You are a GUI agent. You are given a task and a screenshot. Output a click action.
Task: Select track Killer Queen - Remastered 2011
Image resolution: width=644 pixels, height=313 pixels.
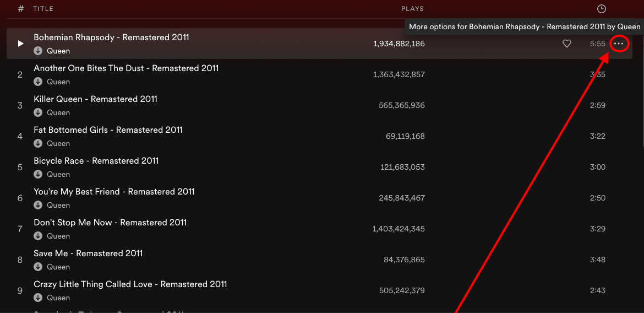coord(95,99)
